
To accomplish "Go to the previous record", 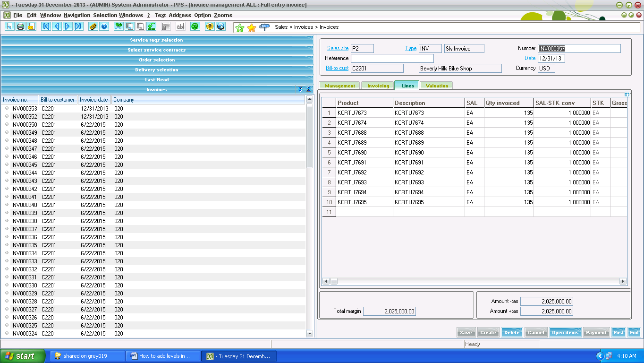I will (57, 26).
